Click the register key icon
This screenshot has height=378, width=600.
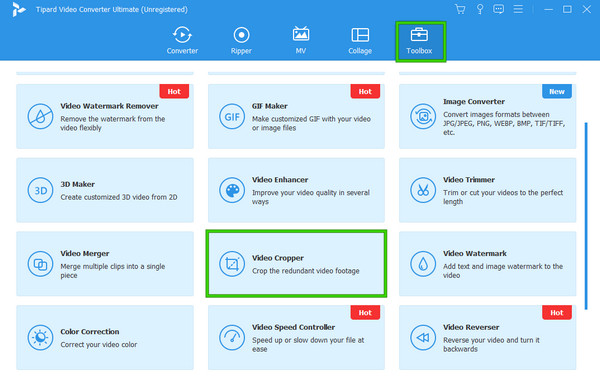pos(479,9)
